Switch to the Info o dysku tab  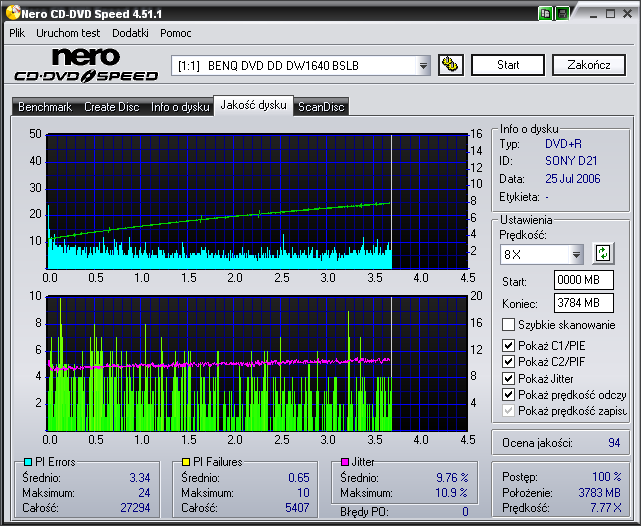click(180, 107)
